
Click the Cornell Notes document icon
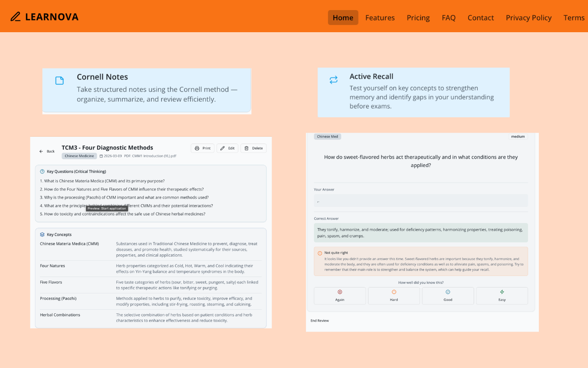pyautogui.click(x=59, y=80)
